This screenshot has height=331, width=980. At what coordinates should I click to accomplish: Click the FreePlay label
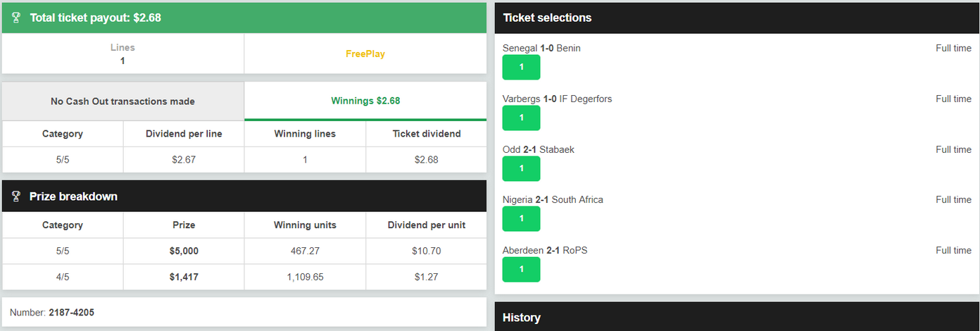(x=365, y=54)
